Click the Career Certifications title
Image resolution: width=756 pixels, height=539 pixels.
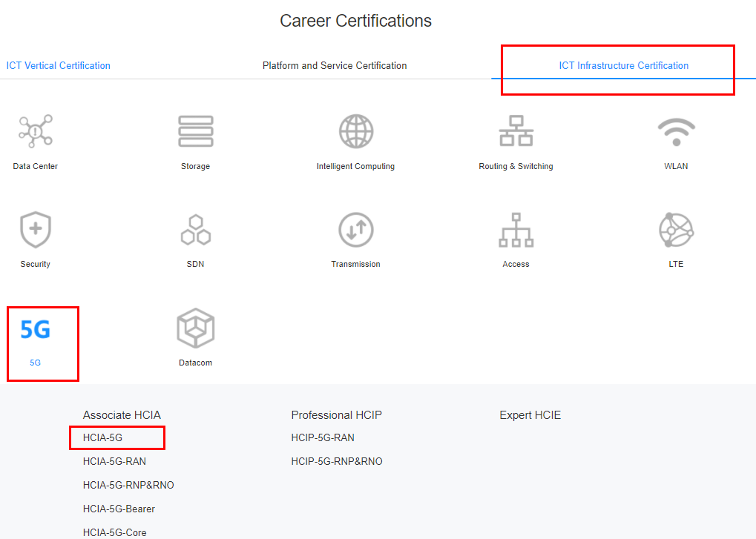356,21
